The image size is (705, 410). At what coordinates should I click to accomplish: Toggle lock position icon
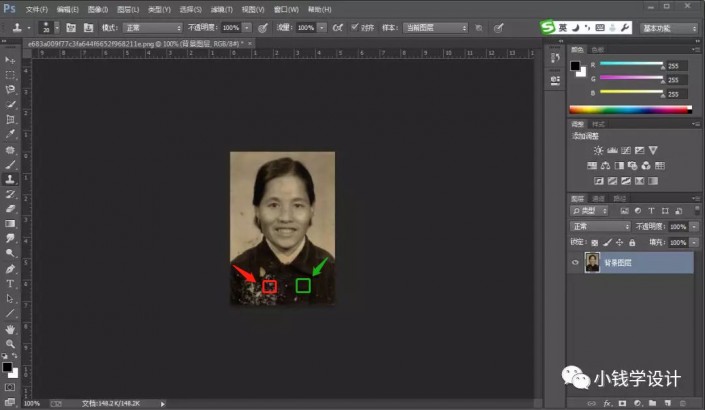click(x=620, y=243)
